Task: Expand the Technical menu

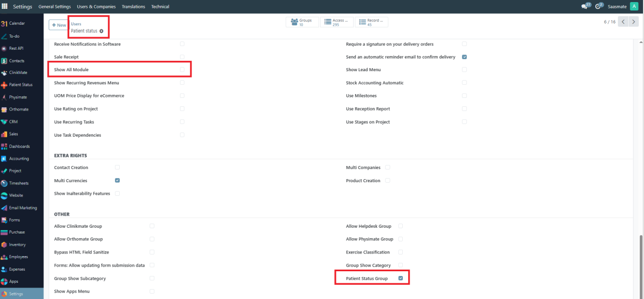Action: 160,7
